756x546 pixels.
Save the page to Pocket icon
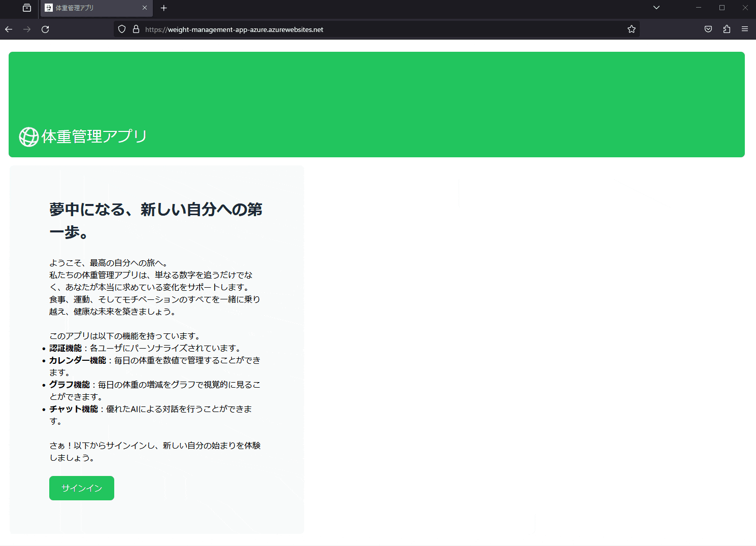(708, 29)
